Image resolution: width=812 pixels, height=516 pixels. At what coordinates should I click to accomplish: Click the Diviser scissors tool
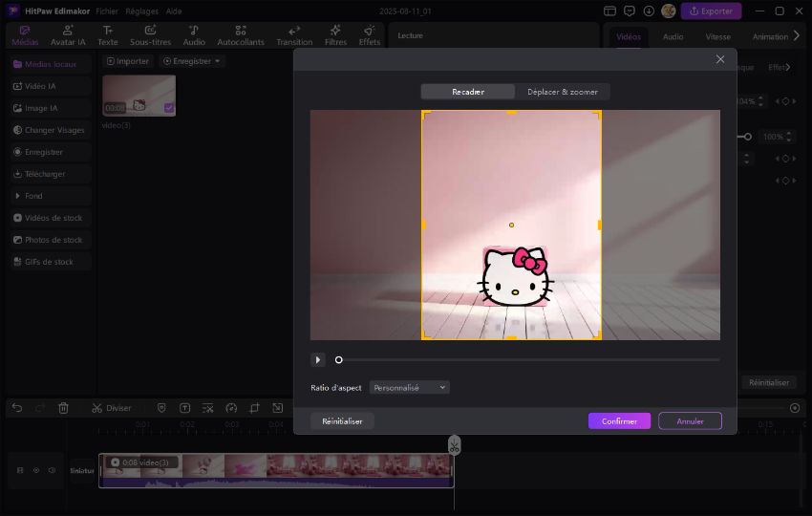click(112, 408)
